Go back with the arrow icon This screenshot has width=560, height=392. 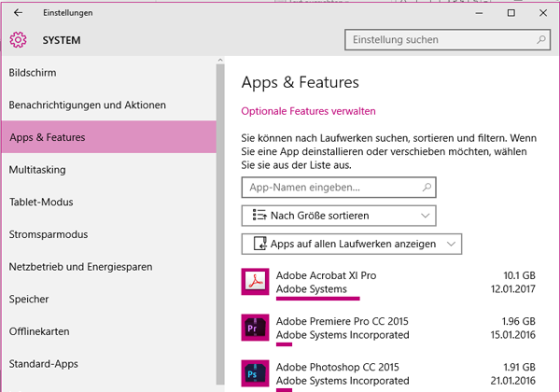[x=18, y=13]
